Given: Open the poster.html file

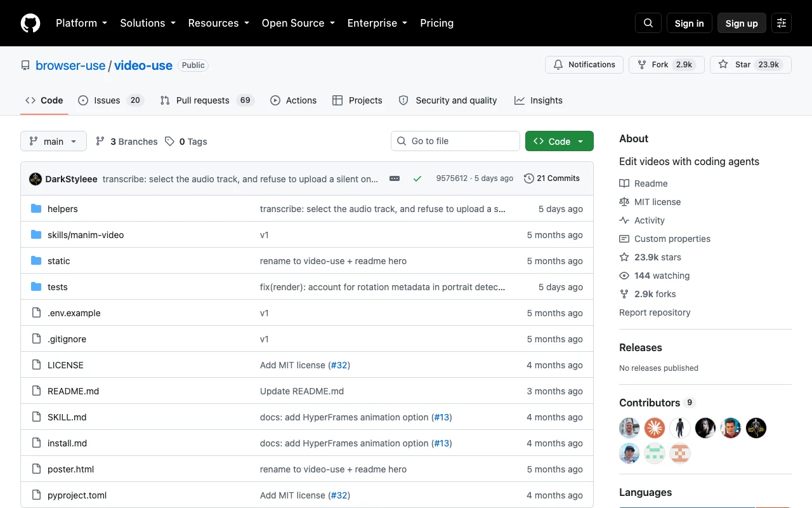Looking at the screenshot, I should coord(70,469).
